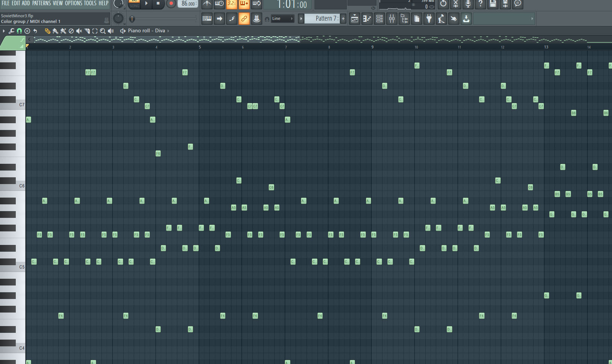Image resolution: width=612 pixels, height=364 pixels.
Task: Arm the record button
Action: pyautogui.click(x=171, y=3)
